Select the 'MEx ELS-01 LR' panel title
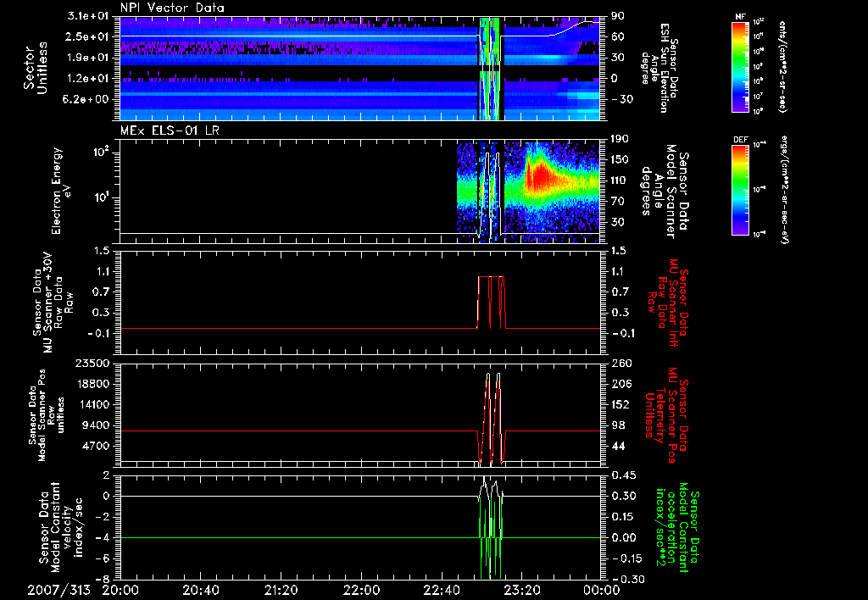The width and height of the screenshot is (868, 600). pyautogui.click(x=169, y=131)
